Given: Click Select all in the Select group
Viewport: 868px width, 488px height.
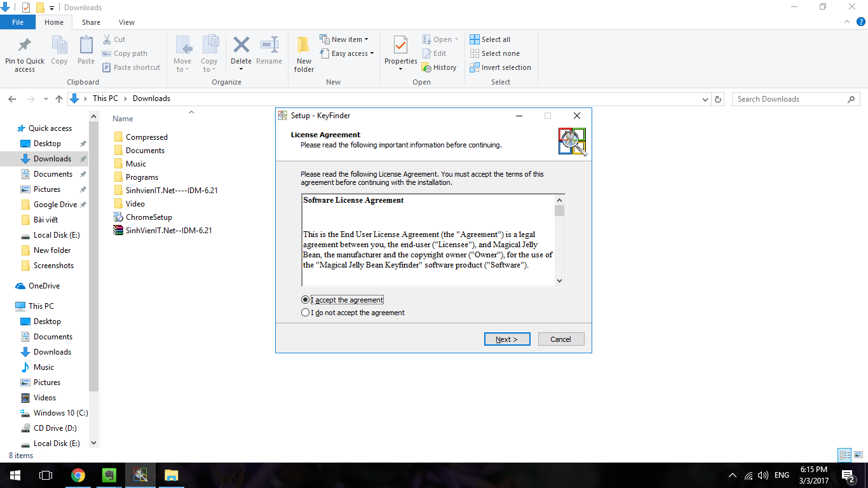Looking at the screenshot, I should [x=490, y=39].
